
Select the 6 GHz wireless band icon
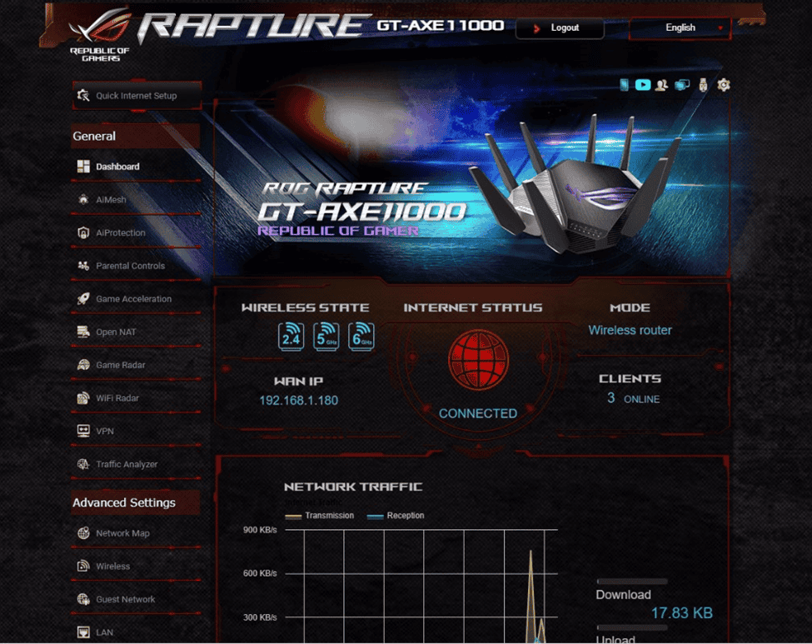pyautogui.click(x=361, y=337)
